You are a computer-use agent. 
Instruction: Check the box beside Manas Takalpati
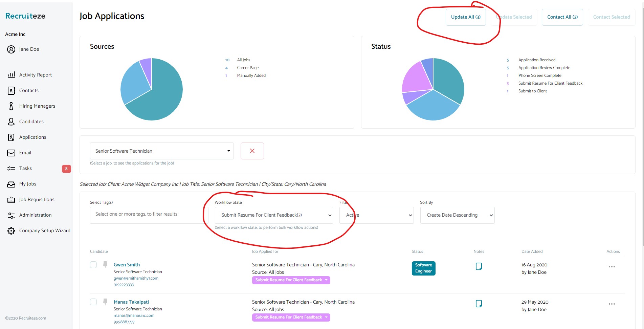(x=93, y=302)
